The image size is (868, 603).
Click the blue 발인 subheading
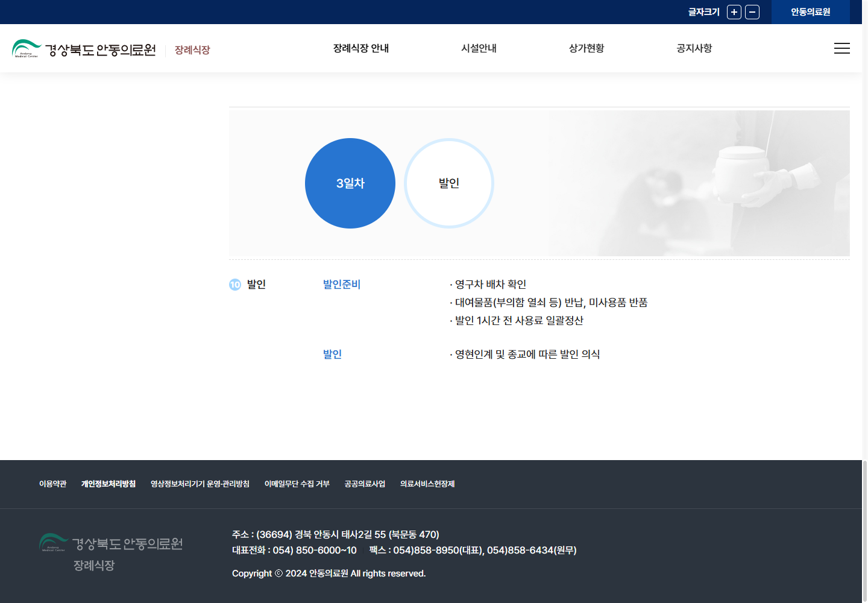(x=332, y=355)
